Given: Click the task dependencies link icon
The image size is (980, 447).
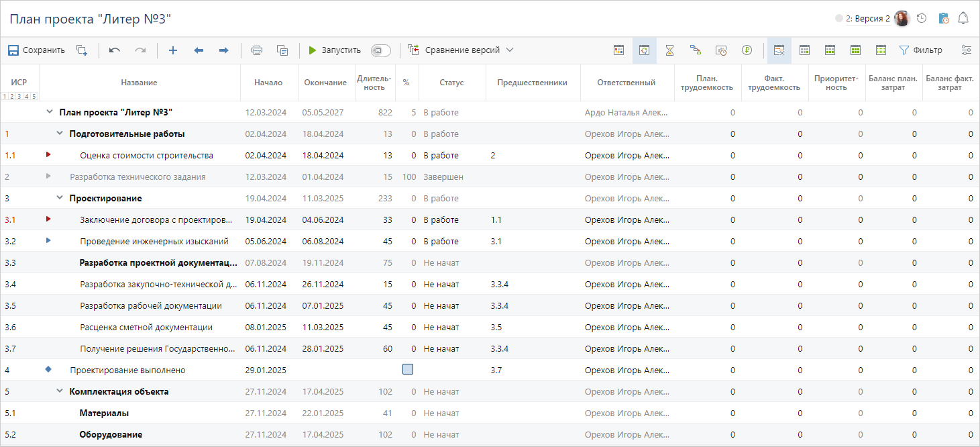Looking at the screenshot, I should point(696,50).
